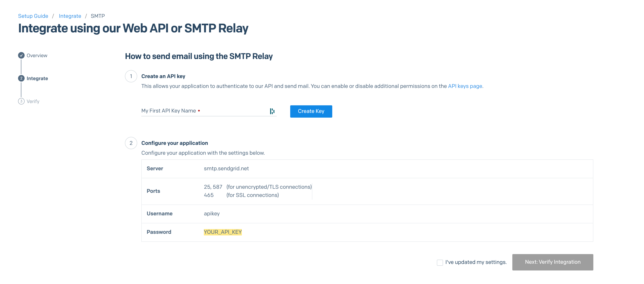Click the unencrypted/TLS connections note
This screenshot has width=644, height=284.
(x=269, y=187)
